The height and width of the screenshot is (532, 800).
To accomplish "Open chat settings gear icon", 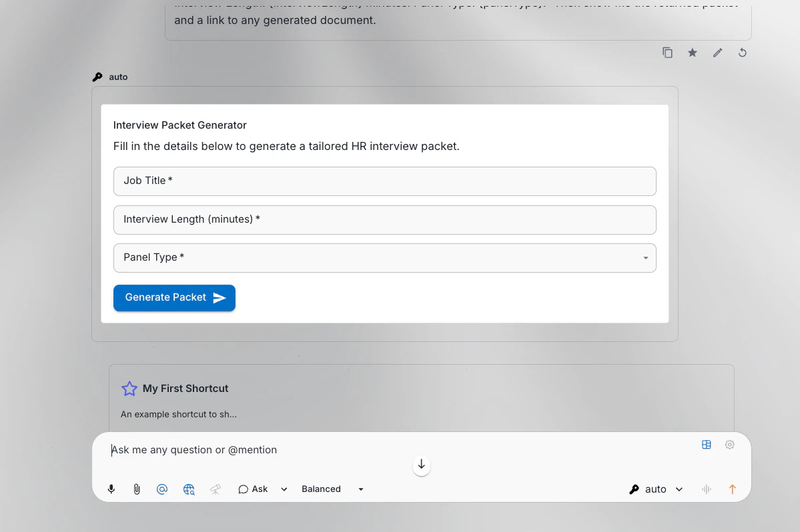I will click(729, 445).
